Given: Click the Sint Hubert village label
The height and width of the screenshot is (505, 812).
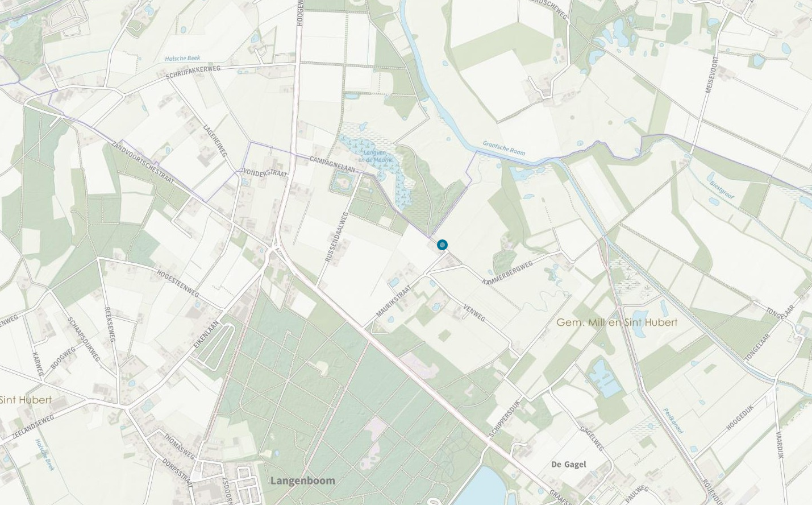Looking at the screenshot, I should point(26,400).
